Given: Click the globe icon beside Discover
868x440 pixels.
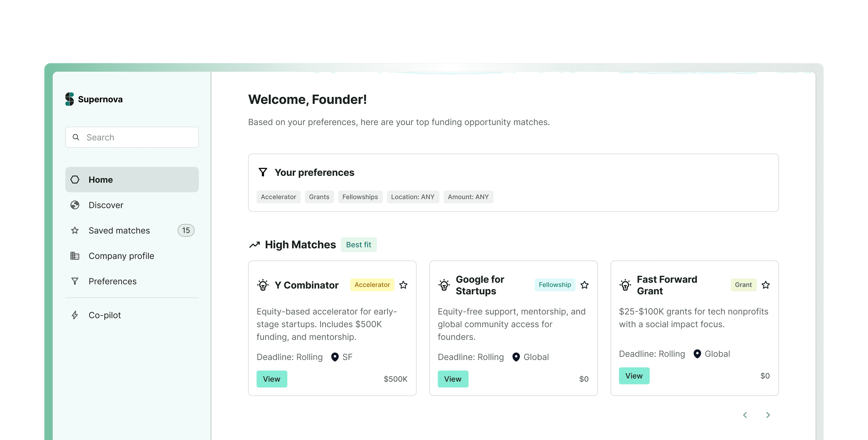Looking at the screenshot, I should 75,205.
